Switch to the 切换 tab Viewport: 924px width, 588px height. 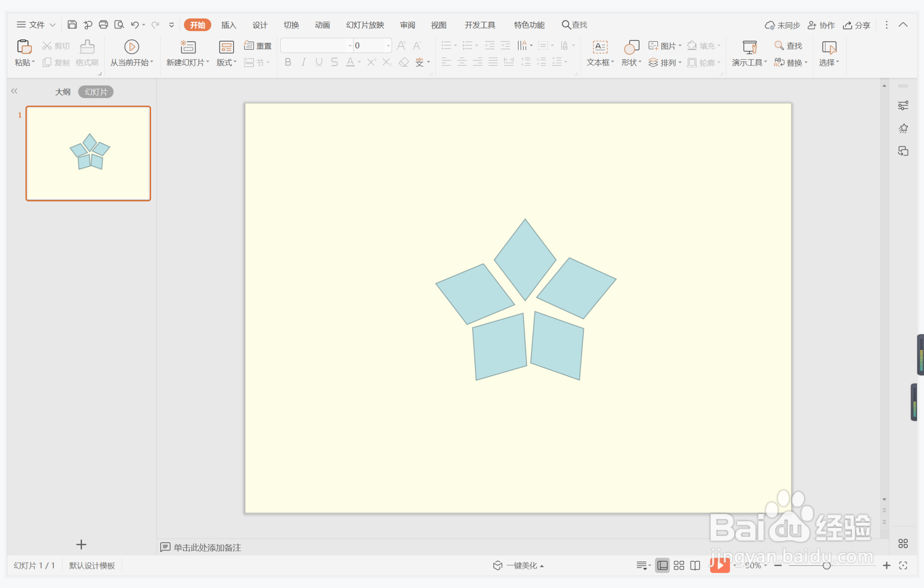click(291, 25)
